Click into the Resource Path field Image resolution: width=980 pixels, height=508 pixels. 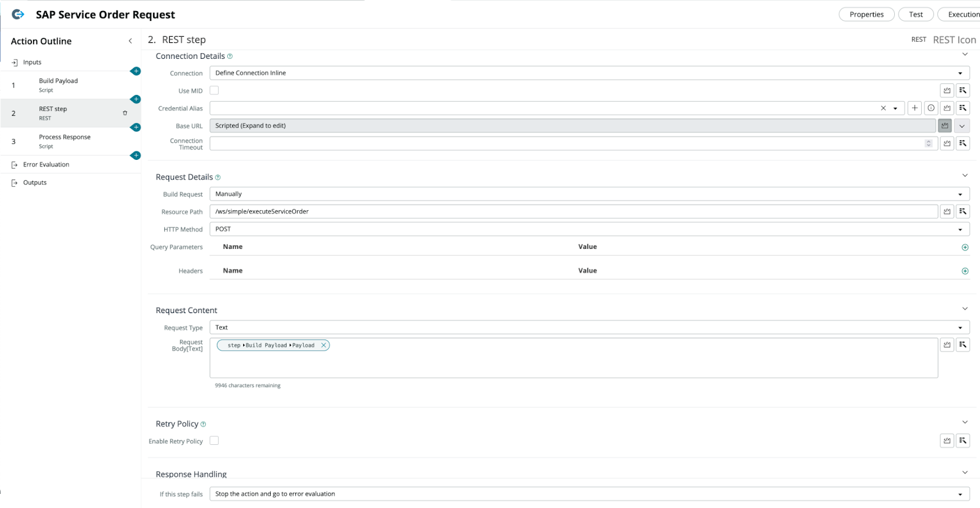click(x=574, y=211)
